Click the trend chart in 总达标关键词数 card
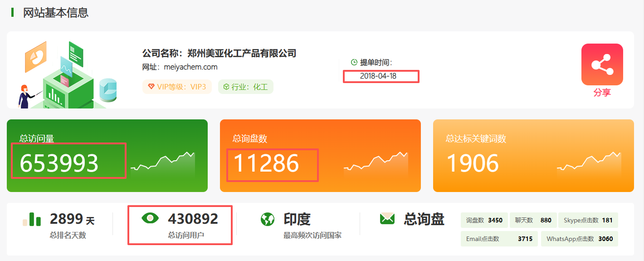 pyautogui.click(x=589, y=165)
